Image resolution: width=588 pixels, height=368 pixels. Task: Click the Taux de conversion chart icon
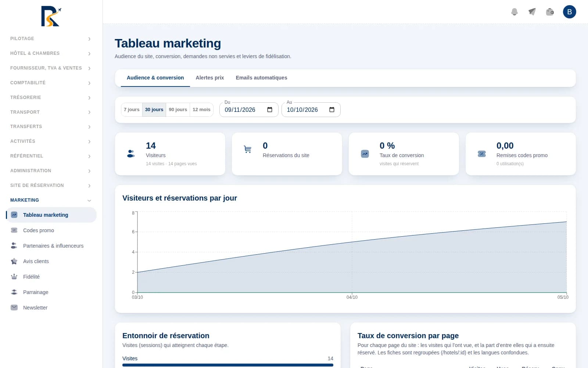click(365, 154)
